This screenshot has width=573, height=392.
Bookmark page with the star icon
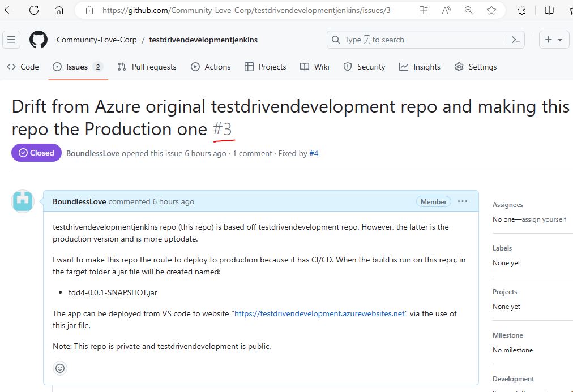coord(491,10)
